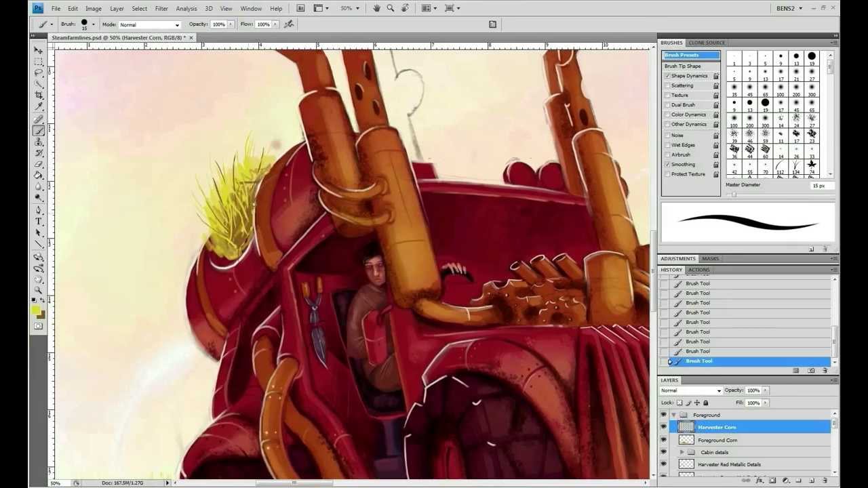Viewport: 868px width, 488px height.
Task: Hide the Foreground group with eye icon
Action: pos(664,415)
